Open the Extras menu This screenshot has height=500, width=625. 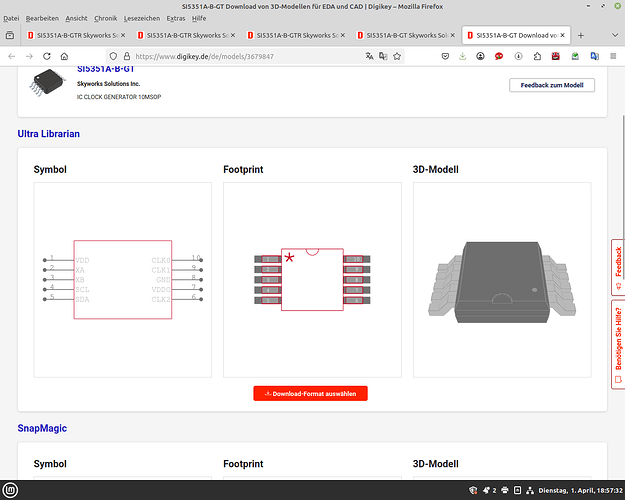tap(176, 18)
